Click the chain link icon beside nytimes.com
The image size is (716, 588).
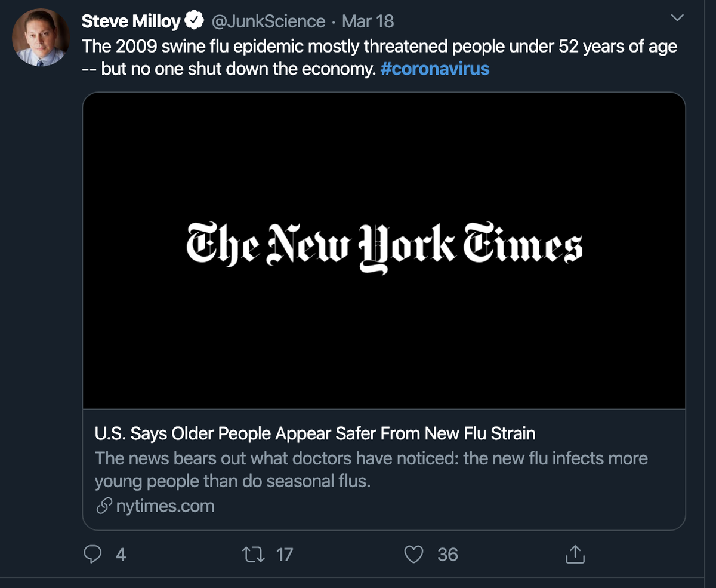pos(104,507)
